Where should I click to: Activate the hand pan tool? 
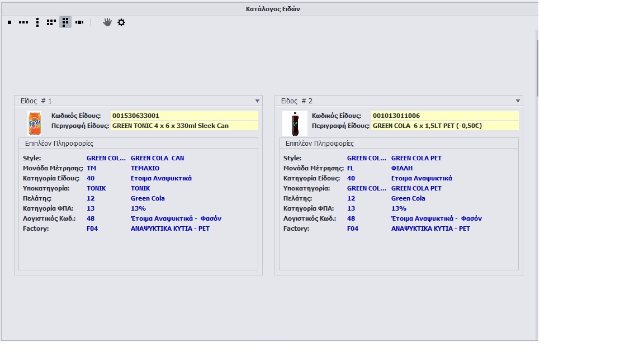[107, 22]
